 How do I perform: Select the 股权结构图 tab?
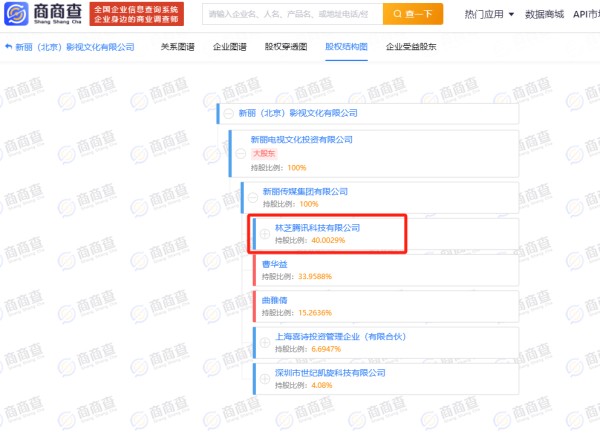pyautogui.click(x=346, y=47)
